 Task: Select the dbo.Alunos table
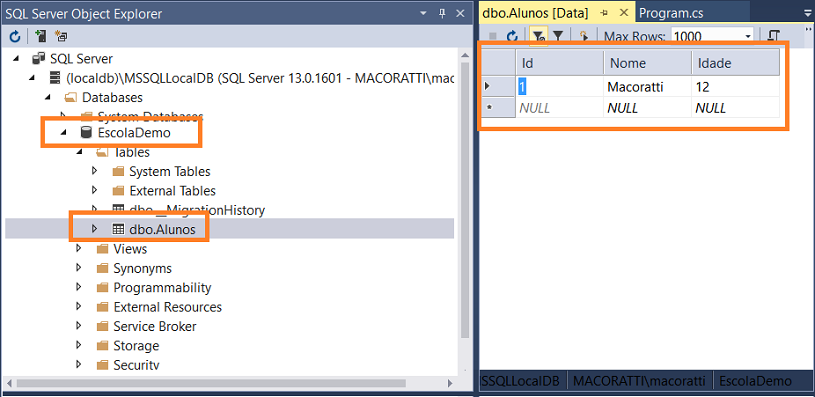click(x=162, y=229)
